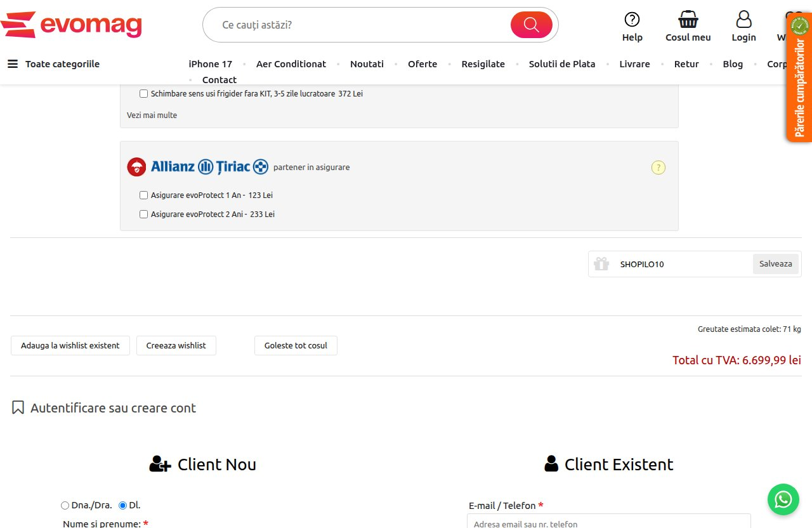Click the partener in asigurare text

click(311, 168)
